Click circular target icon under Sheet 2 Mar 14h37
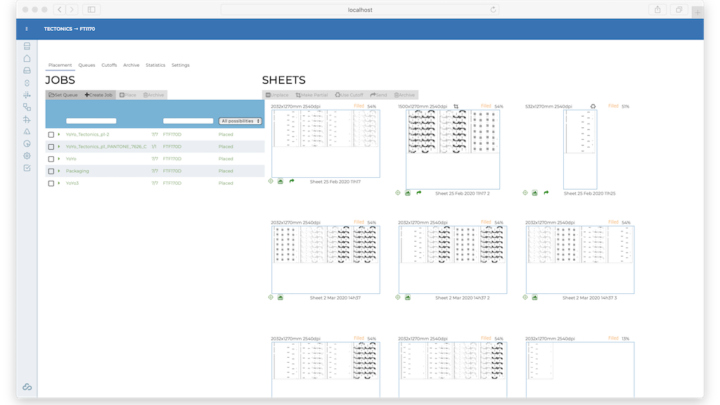The image size is (720, 405). [270, 297]
